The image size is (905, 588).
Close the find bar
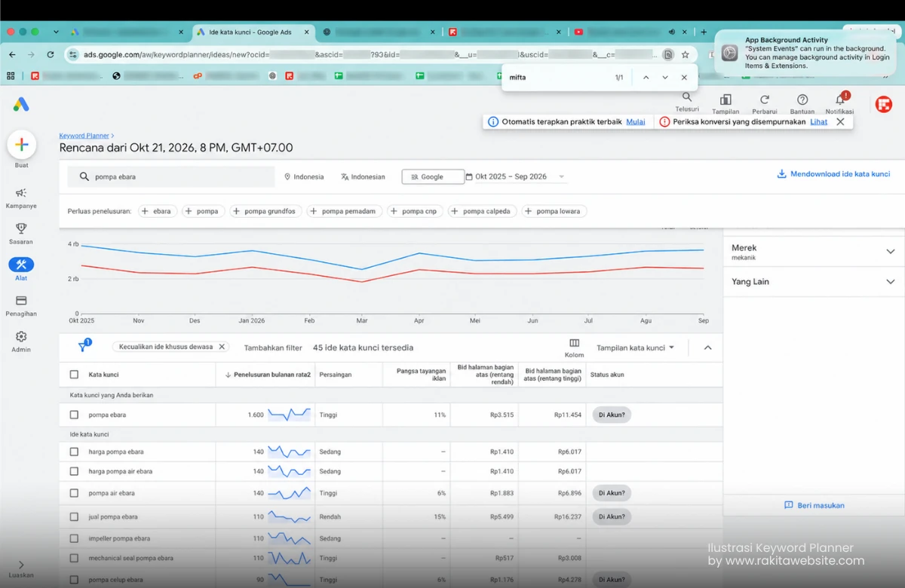pyautogui.click(x=684, y=78)
